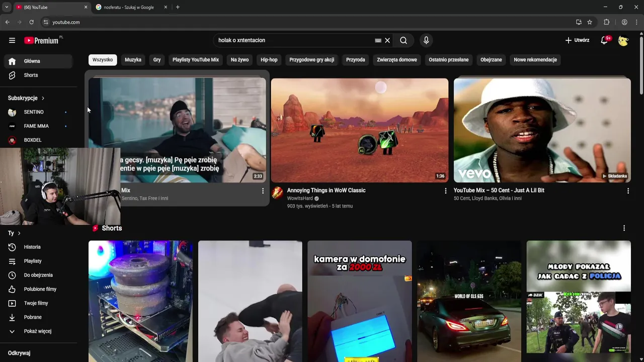
Task: Bookmark this page with star icon
Action: click(x=590, y=22)
